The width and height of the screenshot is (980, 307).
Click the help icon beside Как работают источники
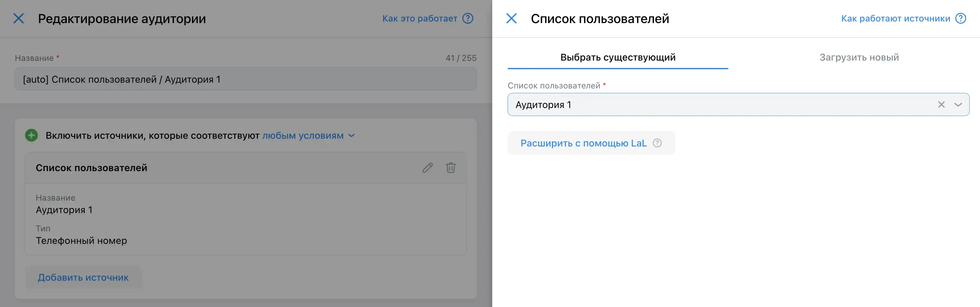point(961,18)
